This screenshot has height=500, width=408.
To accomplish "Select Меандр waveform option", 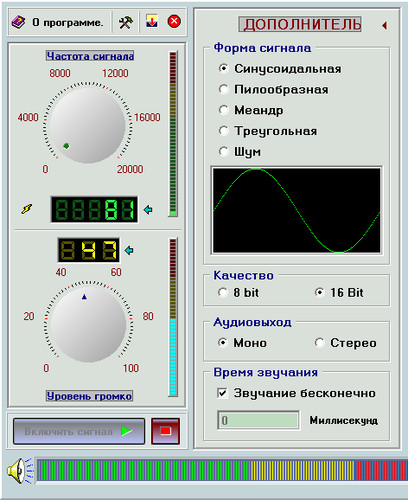I will [x=251, y=110].
